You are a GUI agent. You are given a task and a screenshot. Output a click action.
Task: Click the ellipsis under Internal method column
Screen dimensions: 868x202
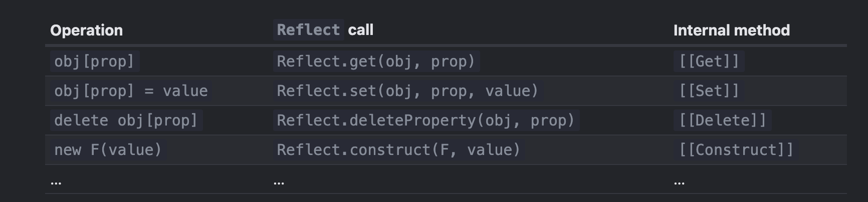tap(679, 182)
